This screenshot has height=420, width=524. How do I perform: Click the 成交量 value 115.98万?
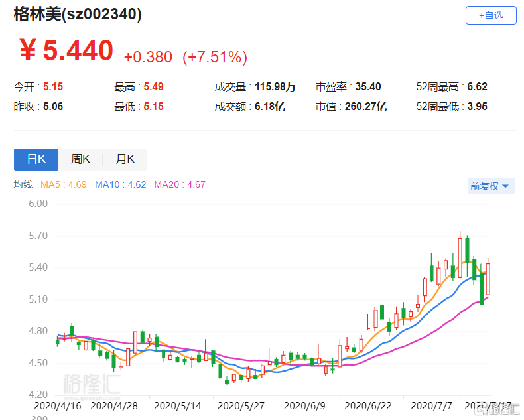tap(275, 87)
